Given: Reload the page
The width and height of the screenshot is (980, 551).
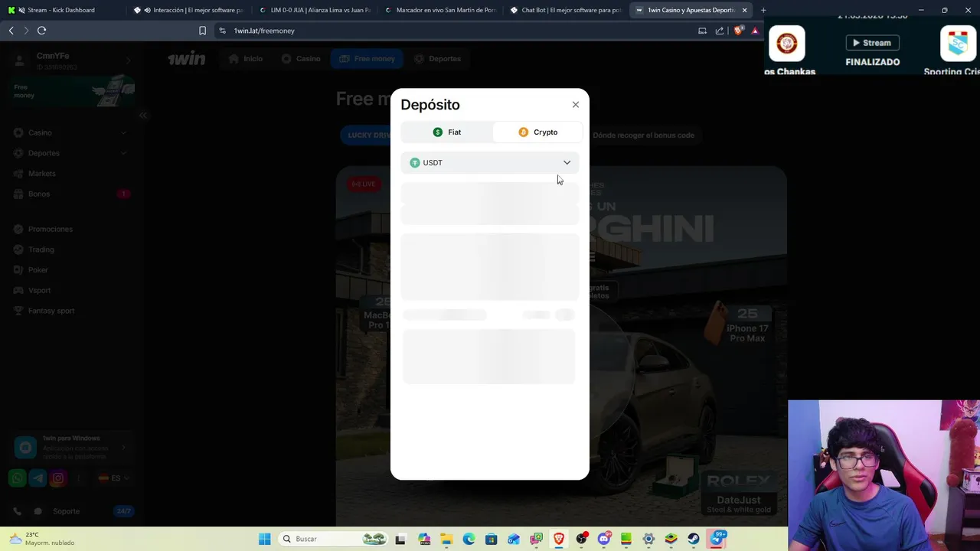Looking at the screenshot, I should click(42, 31).
